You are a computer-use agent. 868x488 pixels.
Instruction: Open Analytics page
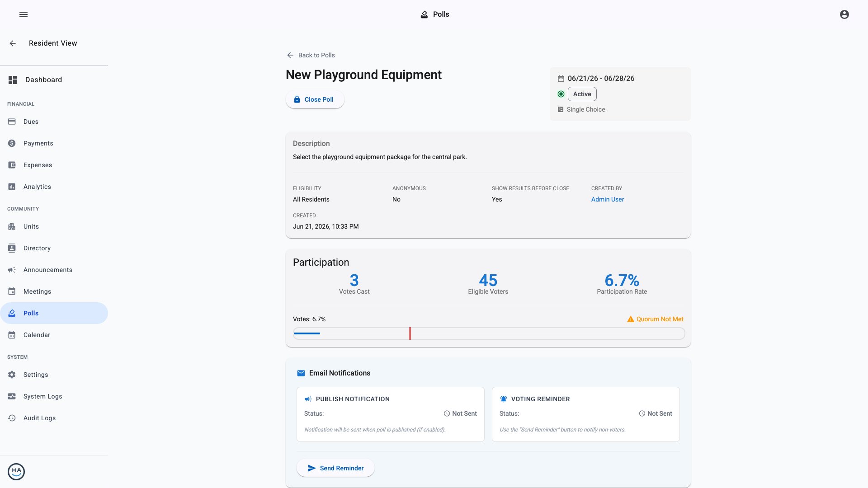(54, 187)
